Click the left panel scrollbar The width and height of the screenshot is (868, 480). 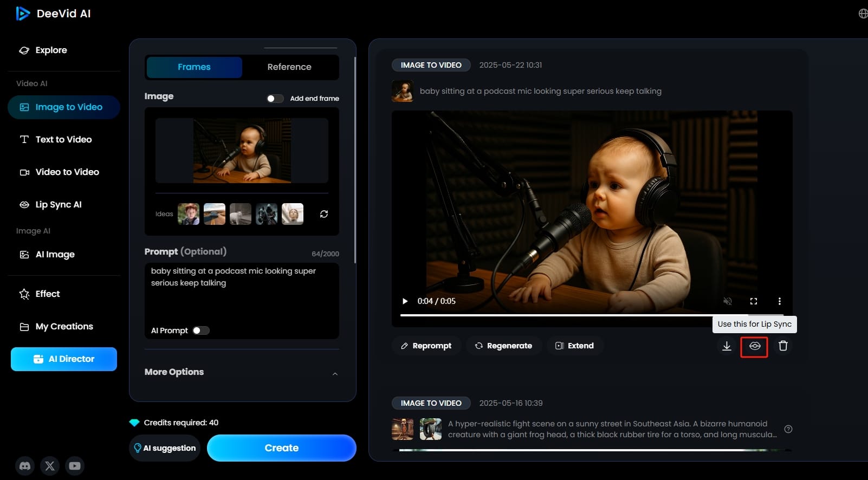(x=355, y=160)
